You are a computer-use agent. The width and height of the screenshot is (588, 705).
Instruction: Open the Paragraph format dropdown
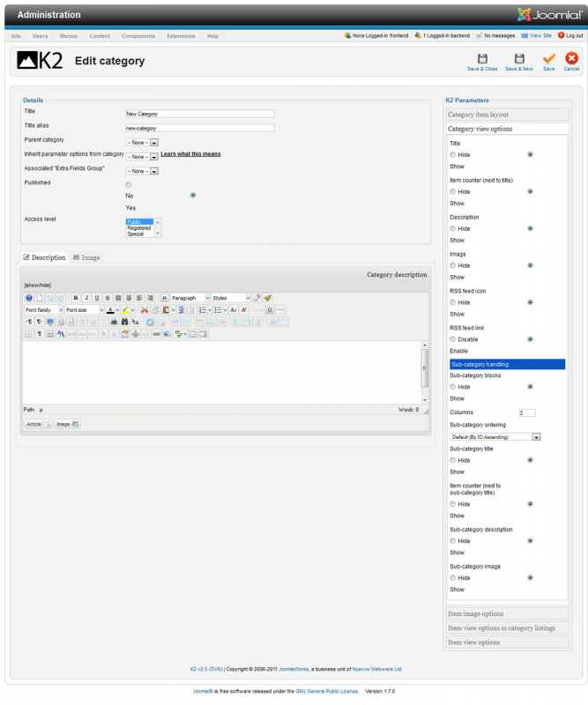coord(190,298)
